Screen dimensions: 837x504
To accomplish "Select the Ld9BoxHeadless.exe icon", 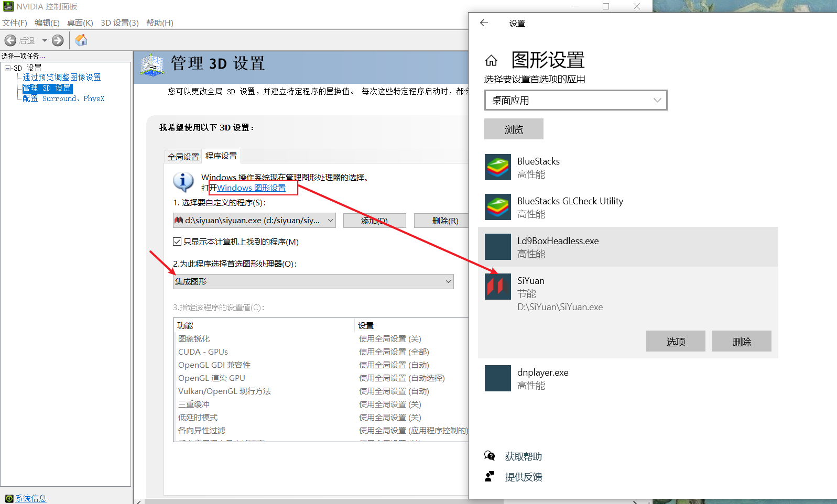I will pos(498,247).
